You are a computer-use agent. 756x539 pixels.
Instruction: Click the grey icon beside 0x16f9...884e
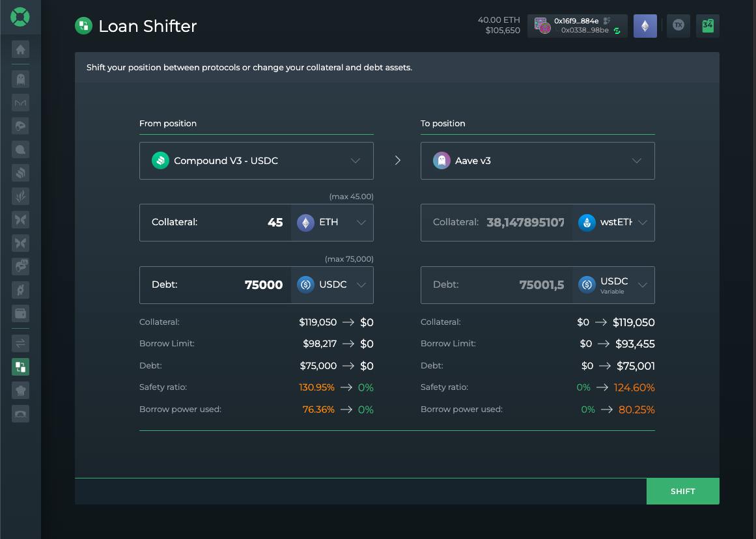pos(607,21)
